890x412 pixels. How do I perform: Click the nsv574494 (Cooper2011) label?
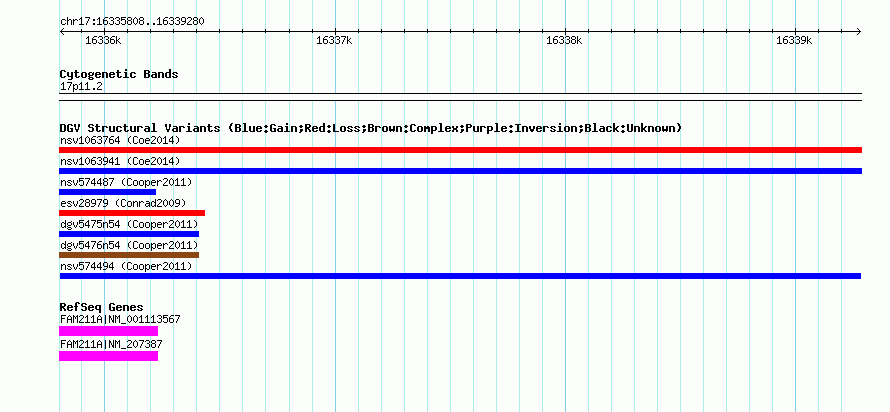126,266
